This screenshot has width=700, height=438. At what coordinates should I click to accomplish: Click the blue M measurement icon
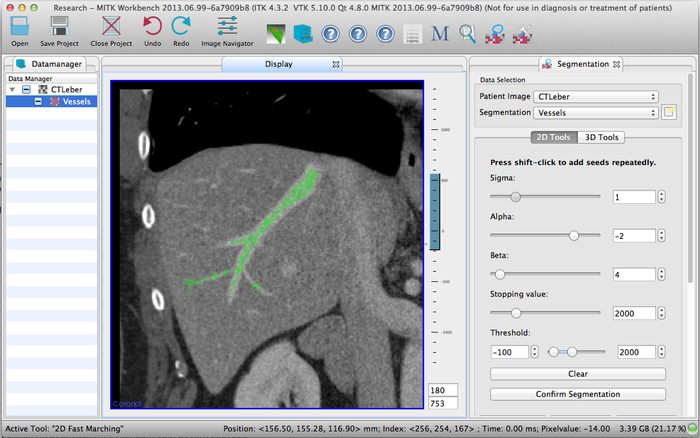tap(439, 34)
